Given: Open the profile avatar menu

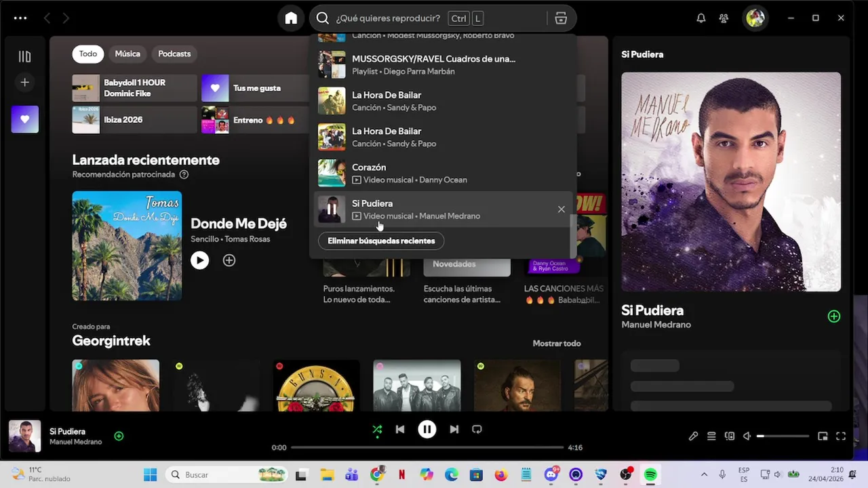Looking at the screenshot, I should (755, 18).
